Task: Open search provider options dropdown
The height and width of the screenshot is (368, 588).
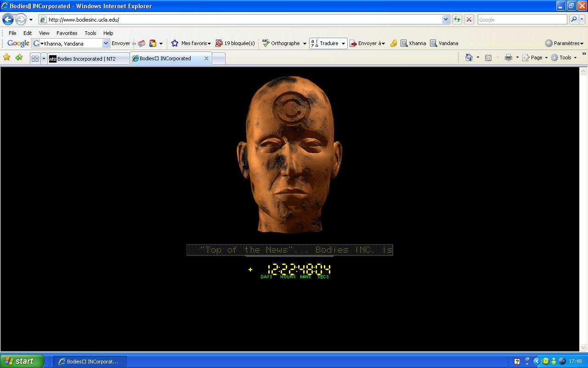Action: pyautogui.click(x=582, y=20)
